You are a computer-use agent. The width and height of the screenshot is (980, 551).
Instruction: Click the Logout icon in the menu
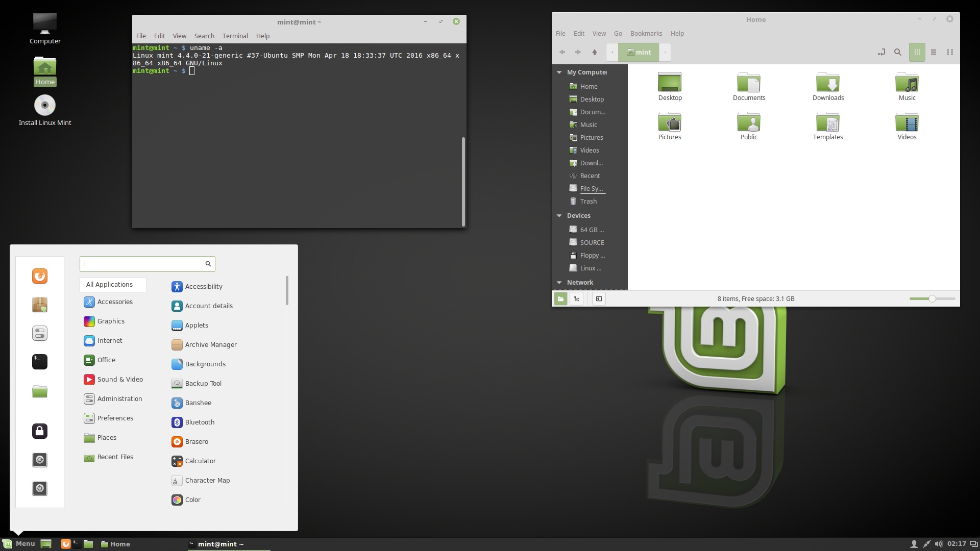pyautogui.click(x=40, y=460)
